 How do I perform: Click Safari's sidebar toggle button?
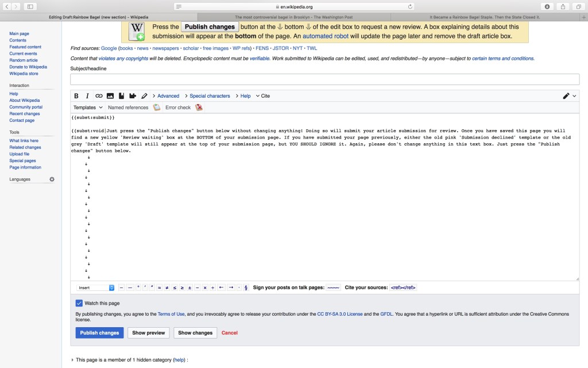pyautogui.click(x=30, y=6)
